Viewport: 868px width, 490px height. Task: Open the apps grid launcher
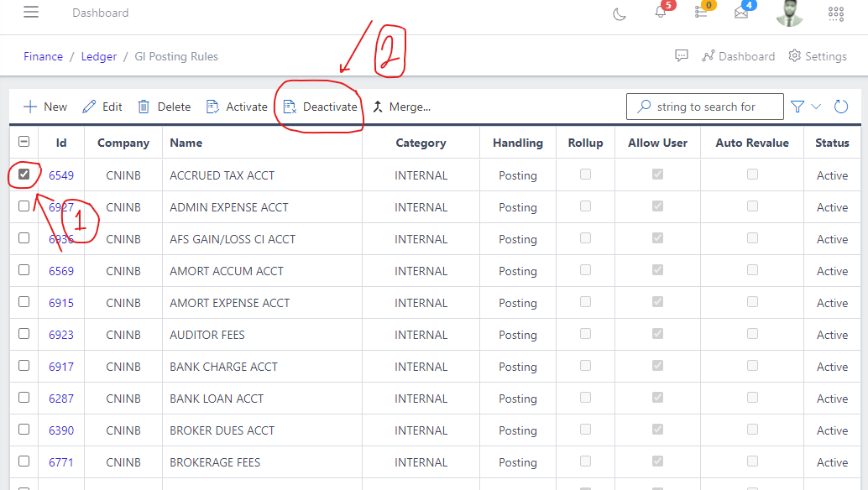pyautogui.click(x=835, y=14)
